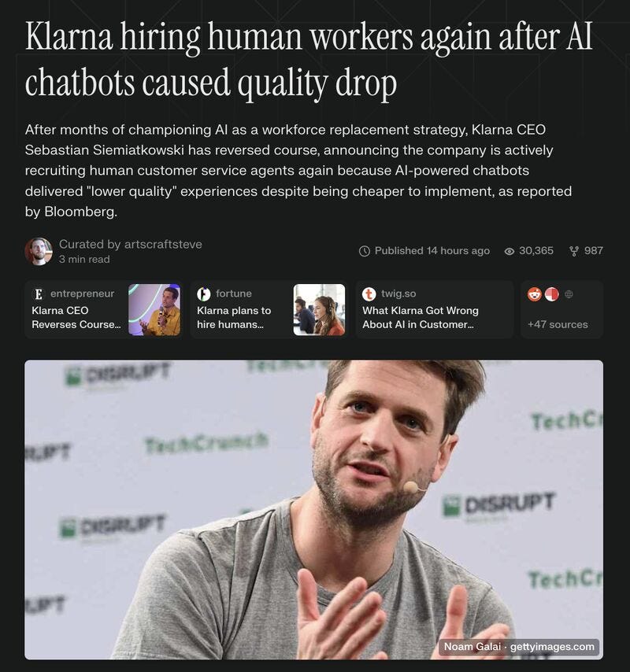Open 'What Klarna Got Wrong About AI' source
The width and height of the screenshot is (630, 672).
435,310
